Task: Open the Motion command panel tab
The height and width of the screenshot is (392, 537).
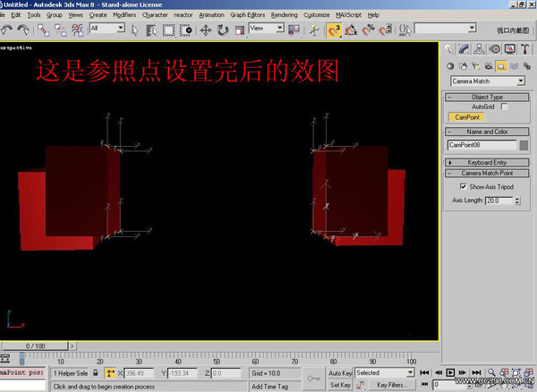Action: [495, 49]
